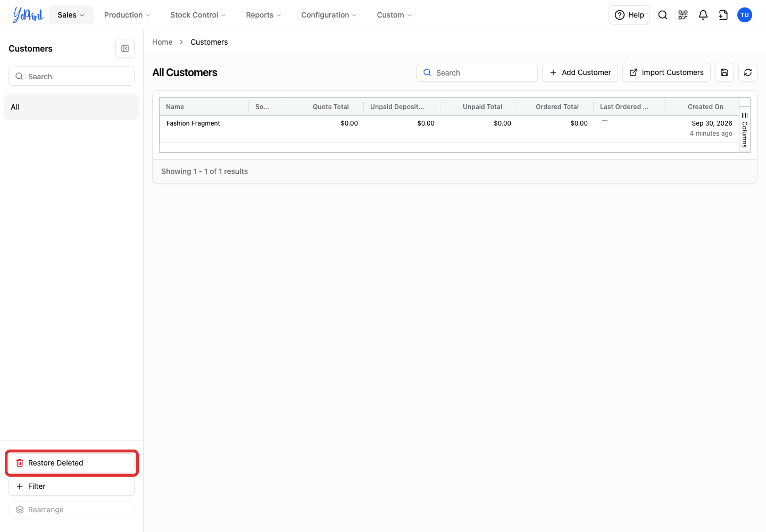
Task: Open the notifications bell
Action: pyautogui.click(x=703, y=15)
